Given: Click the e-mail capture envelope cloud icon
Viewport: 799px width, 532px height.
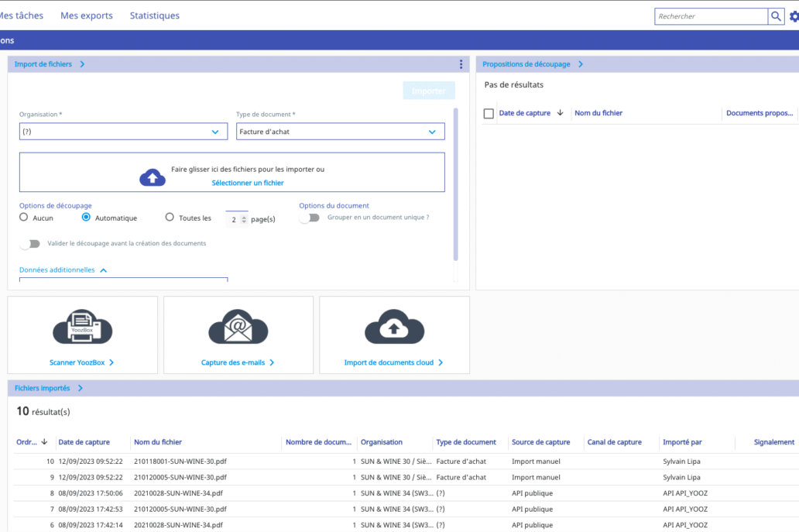Looking at the screenshot, I should pyautogui.click(x=238, y=327).
